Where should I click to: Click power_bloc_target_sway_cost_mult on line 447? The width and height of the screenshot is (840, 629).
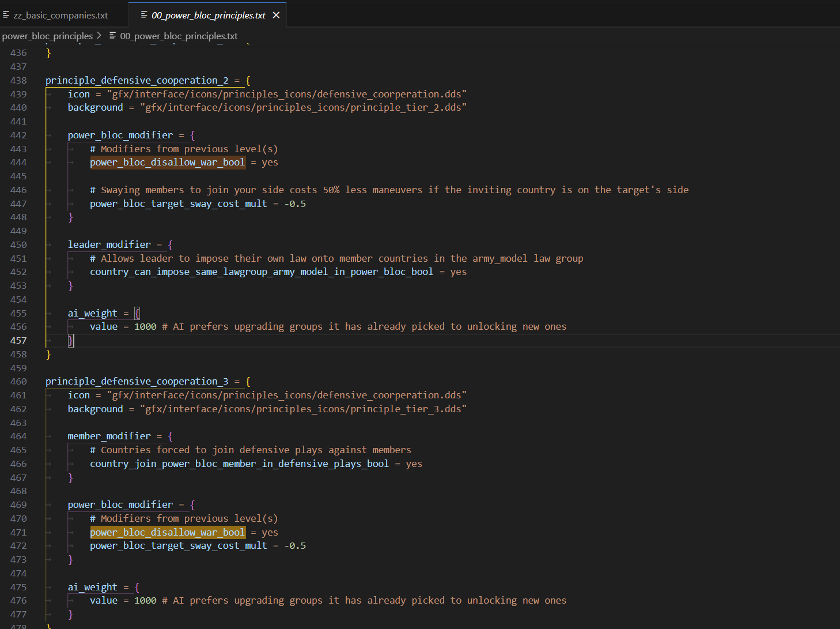click(x=179, y=204)
